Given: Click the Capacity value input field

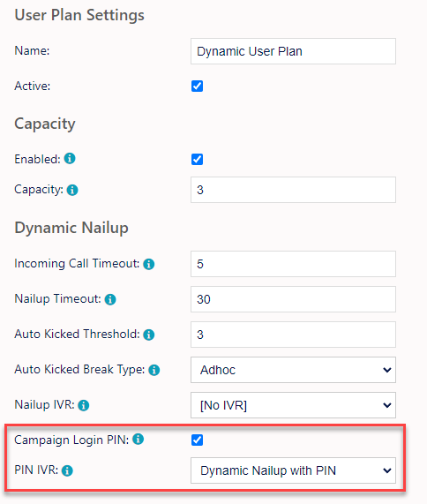Looking at the screenshot, I should 293,190.
